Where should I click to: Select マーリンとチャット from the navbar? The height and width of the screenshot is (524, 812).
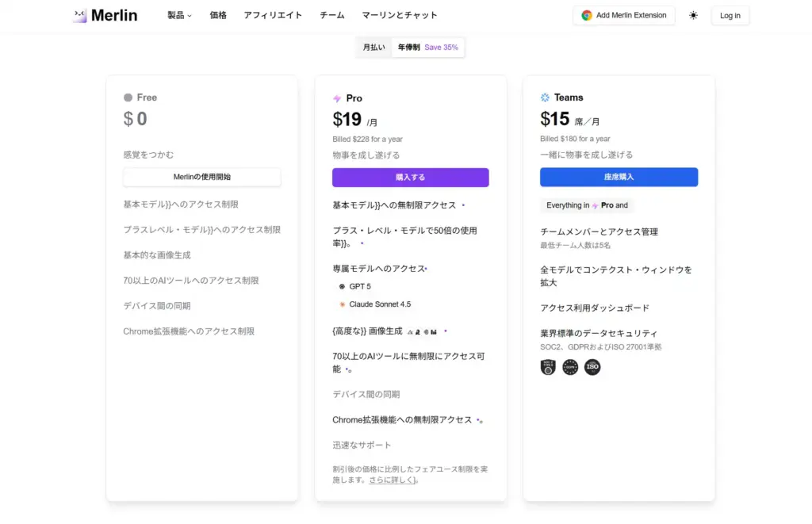click(399, 15)
